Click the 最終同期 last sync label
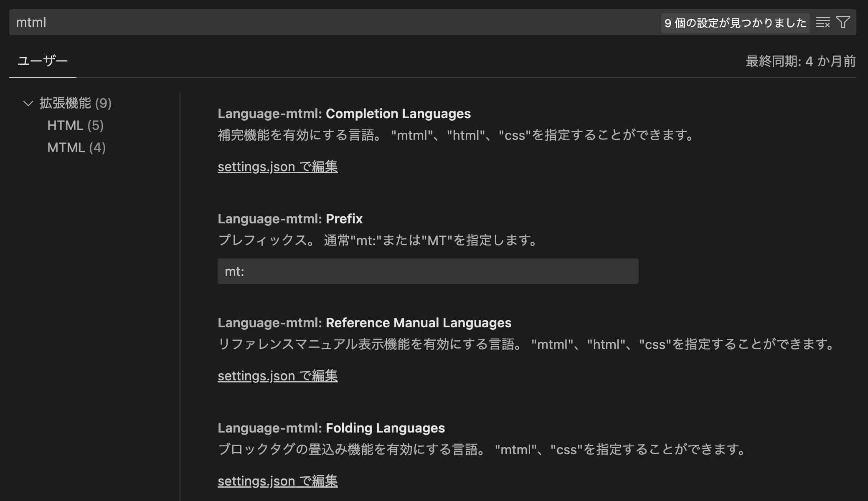The image size is (868, 501). (x=800, y=61)
